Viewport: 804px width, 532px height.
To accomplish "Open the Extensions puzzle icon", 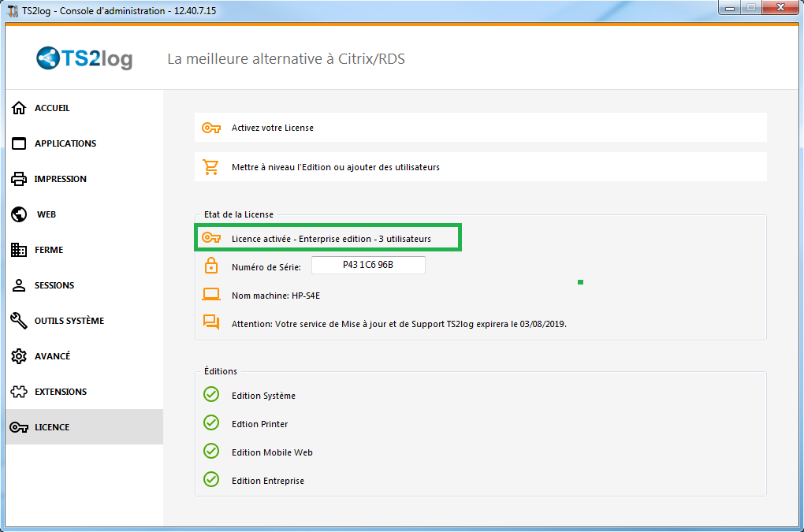I will (x=19, y=392).
